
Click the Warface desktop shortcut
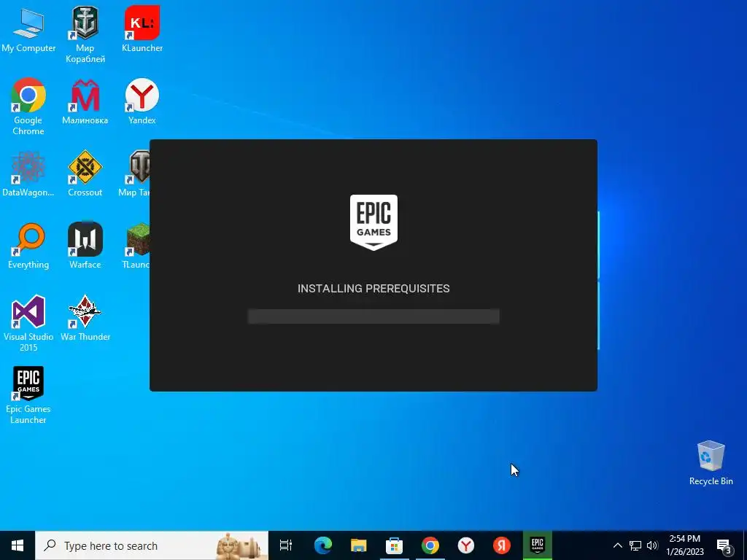[x=85, y=246]
